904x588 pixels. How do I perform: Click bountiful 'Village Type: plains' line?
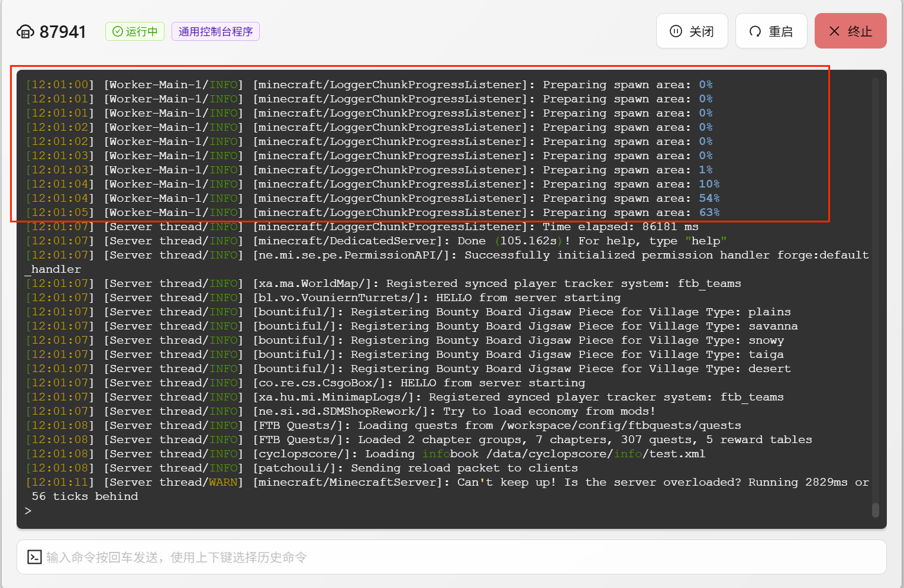[408, 312]
